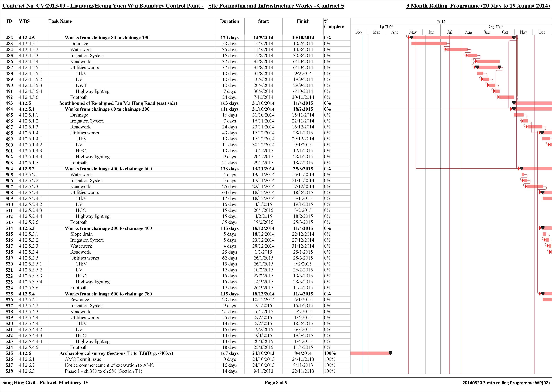The height and width of the screenshot is (392, 552).
Task: Click the Waterwork Gantt bar in row 484
Action: point(457,49)
